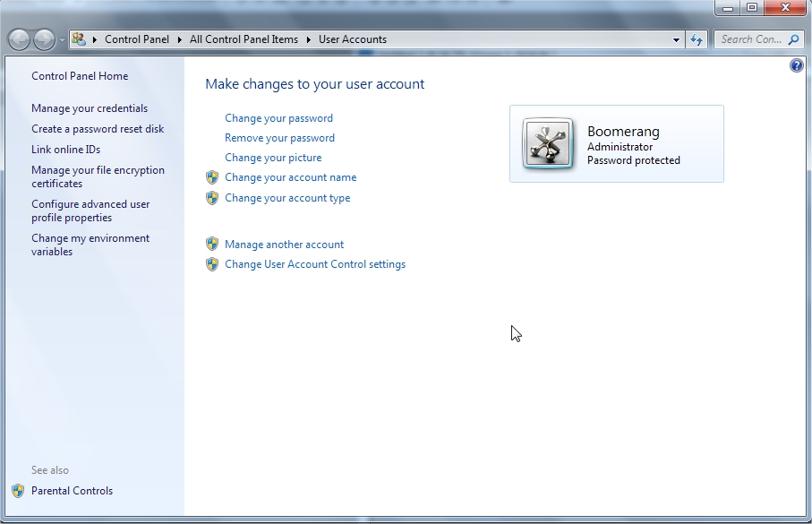Open recent pages dropdown beside Forward button
The width and height of the screenshot is (812, 524).
[62, 40]
